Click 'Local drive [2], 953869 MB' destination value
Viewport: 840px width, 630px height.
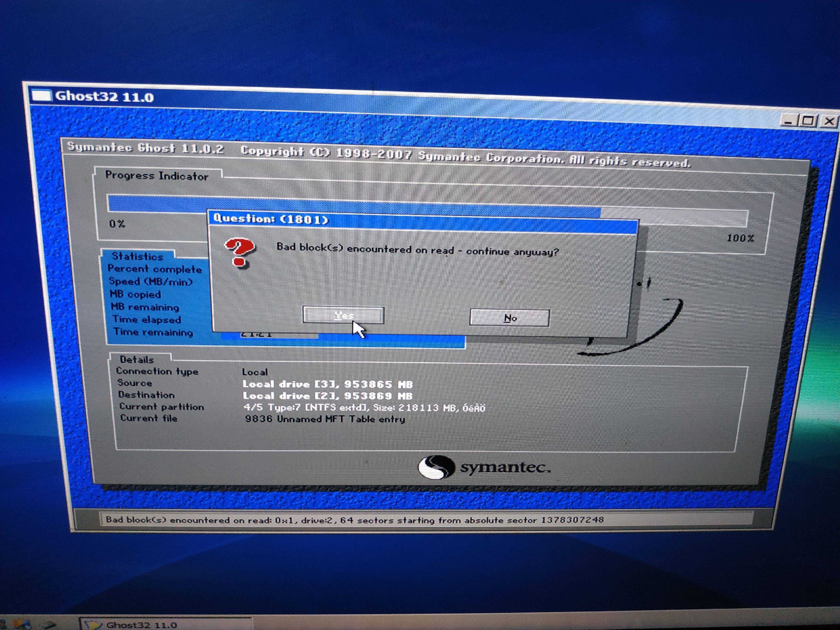[328, 396]
